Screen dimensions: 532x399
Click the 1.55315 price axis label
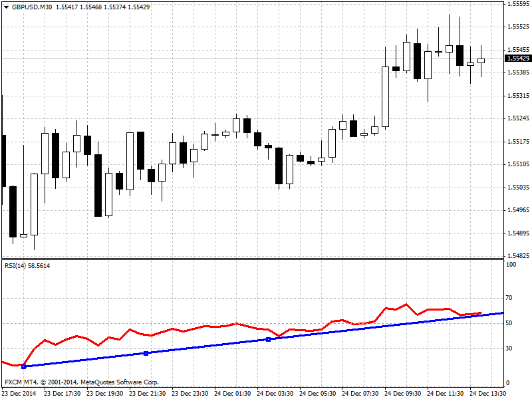click(x=518, y=96)
